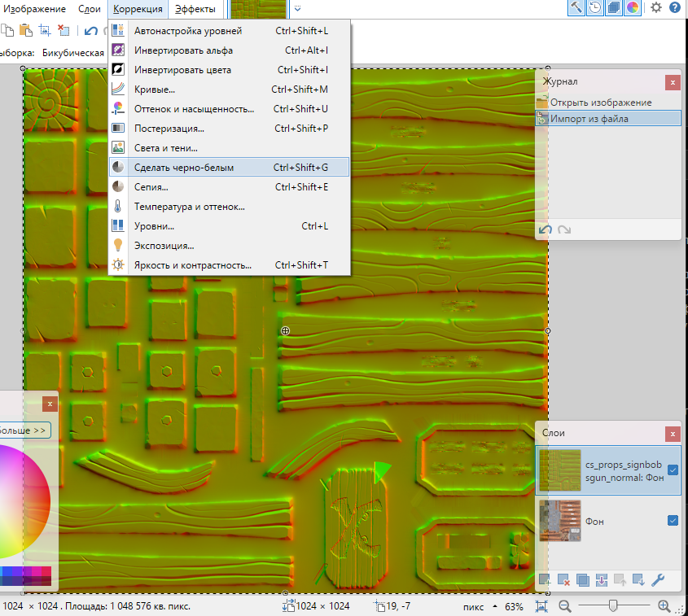Screen dimensions: 688x616
Task: Open Эффекты menu
Action: [195, 9]
